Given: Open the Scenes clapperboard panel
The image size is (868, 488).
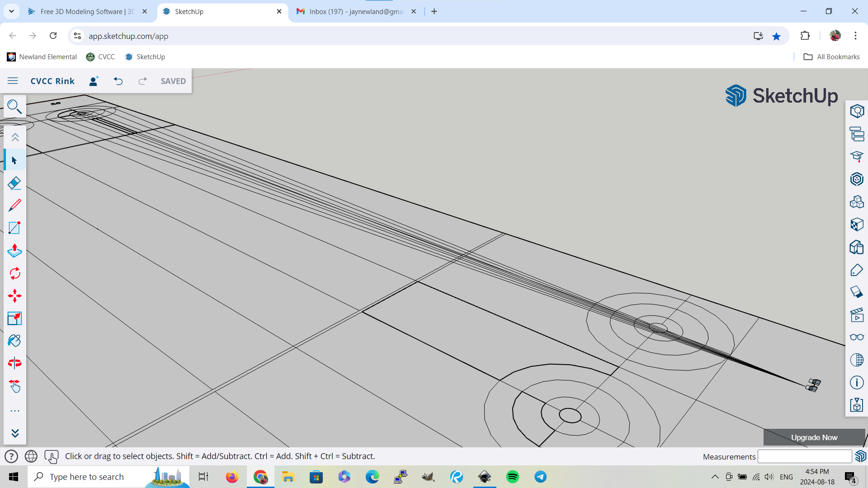Looking at the screenshot, I should tap(857, 315).
